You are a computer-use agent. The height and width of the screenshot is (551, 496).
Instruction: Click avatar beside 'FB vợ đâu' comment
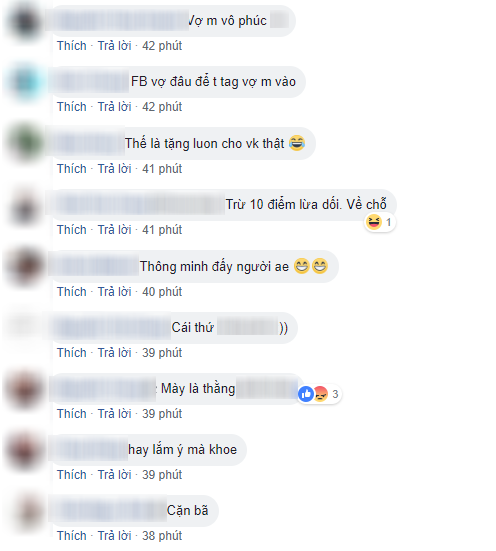coord(25,82)
